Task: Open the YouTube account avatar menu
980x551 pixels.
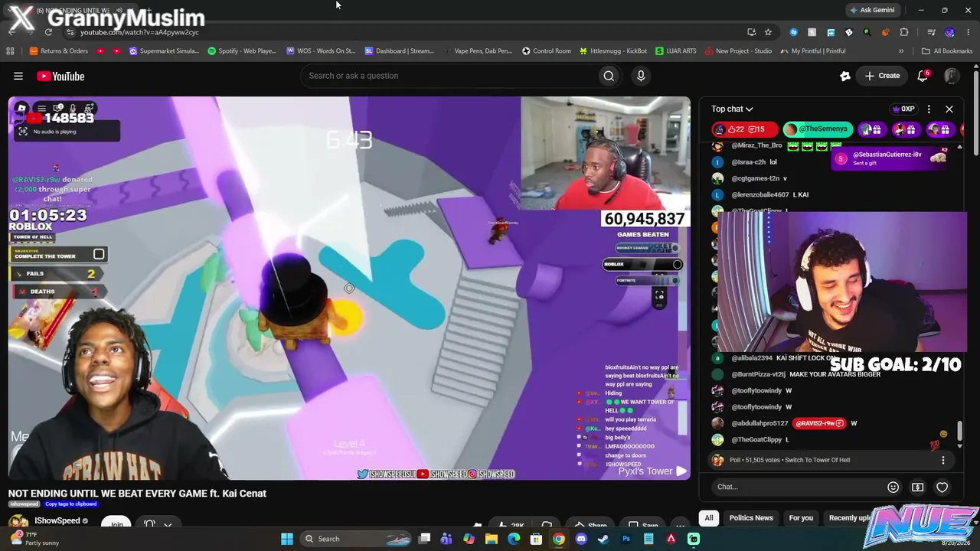Action: 952,76
